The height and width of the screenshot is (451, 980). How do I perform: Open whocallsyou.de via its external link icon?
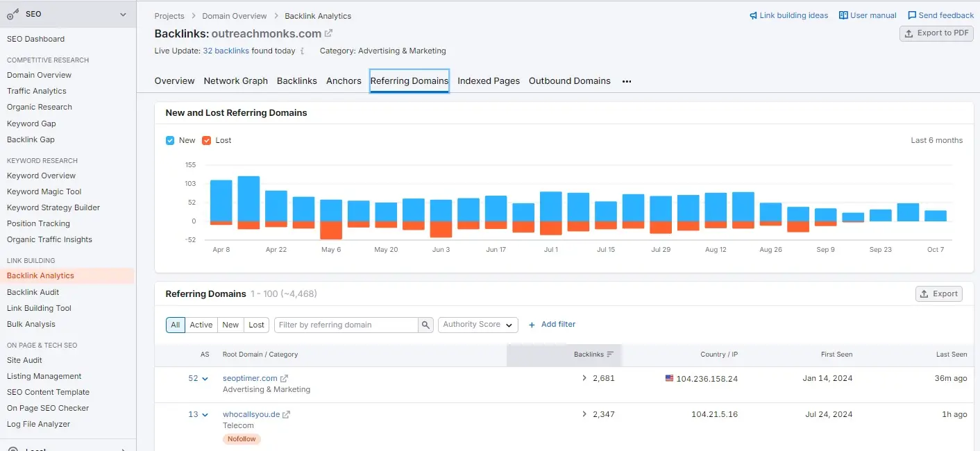287,414
